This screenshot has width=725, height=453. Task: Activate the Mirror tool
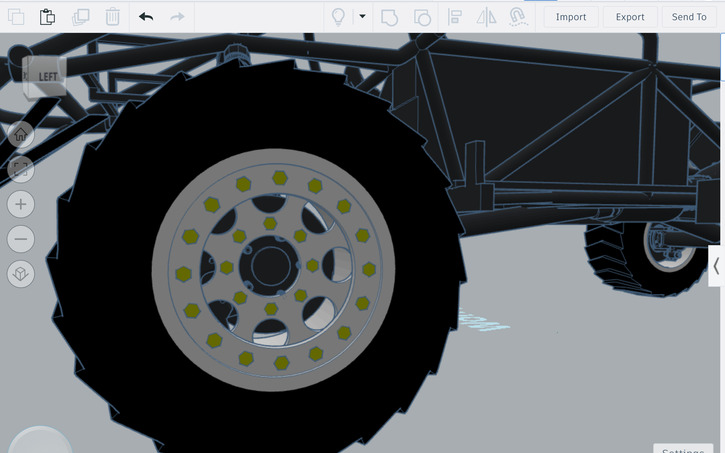(486, 17)
